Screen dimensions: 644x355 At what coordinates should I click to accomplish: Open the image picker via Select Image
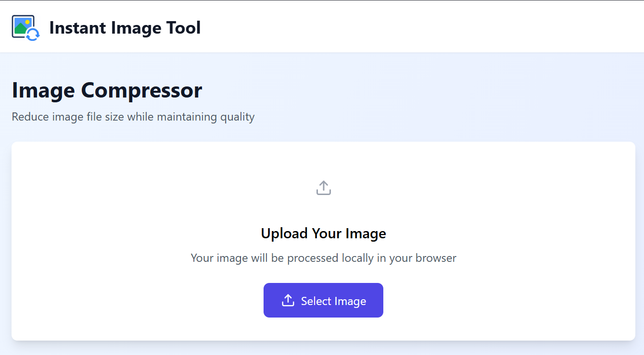(323, 300)
